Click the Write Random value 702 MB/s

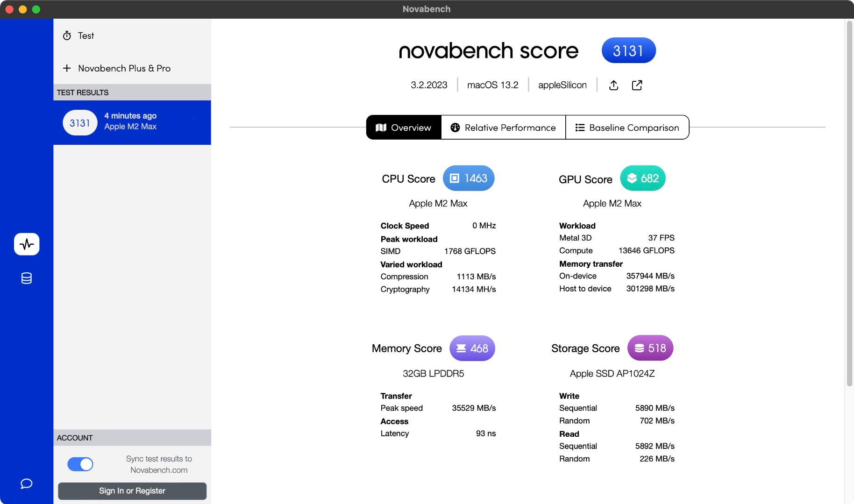click(657, 421)
